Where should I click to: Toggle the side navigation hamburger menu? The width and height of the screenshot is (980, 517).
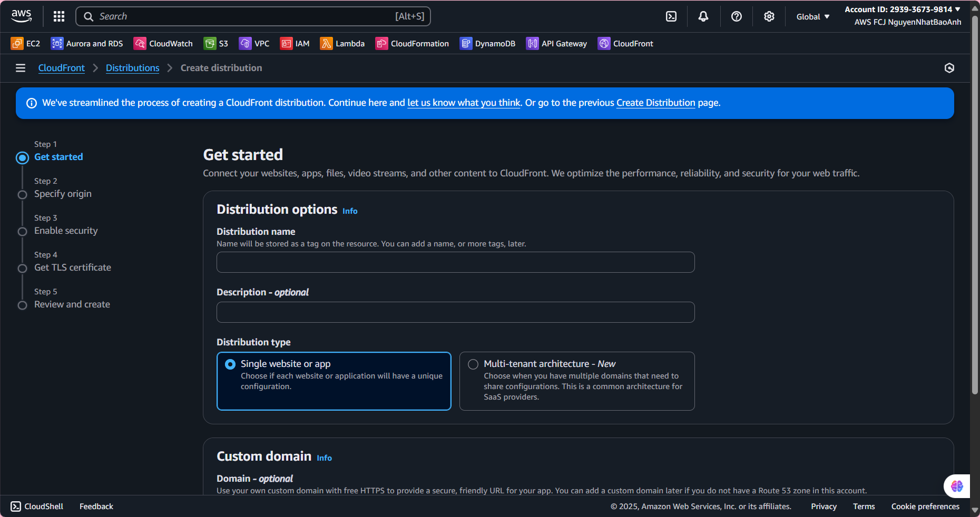coord(21,68)
